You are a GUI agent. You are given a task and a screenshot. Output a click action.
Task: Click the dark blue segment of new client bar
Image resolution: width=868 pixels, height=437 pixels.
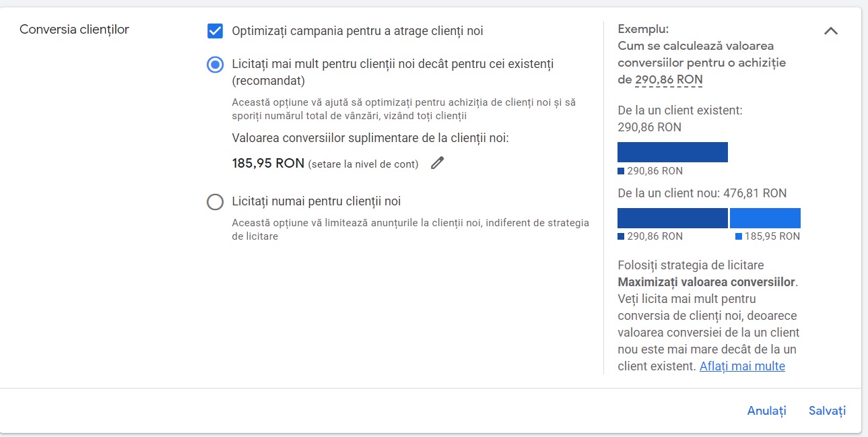pos(673,218)
